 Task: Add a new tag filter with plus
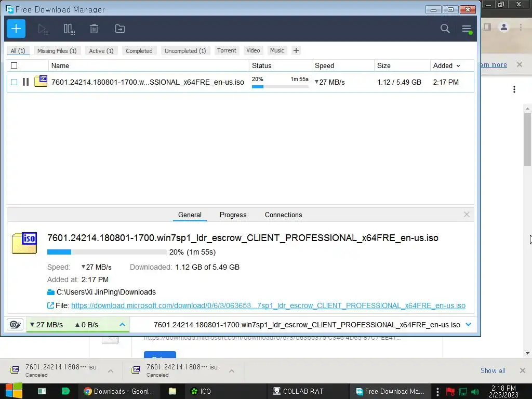(x=296, y=50)
